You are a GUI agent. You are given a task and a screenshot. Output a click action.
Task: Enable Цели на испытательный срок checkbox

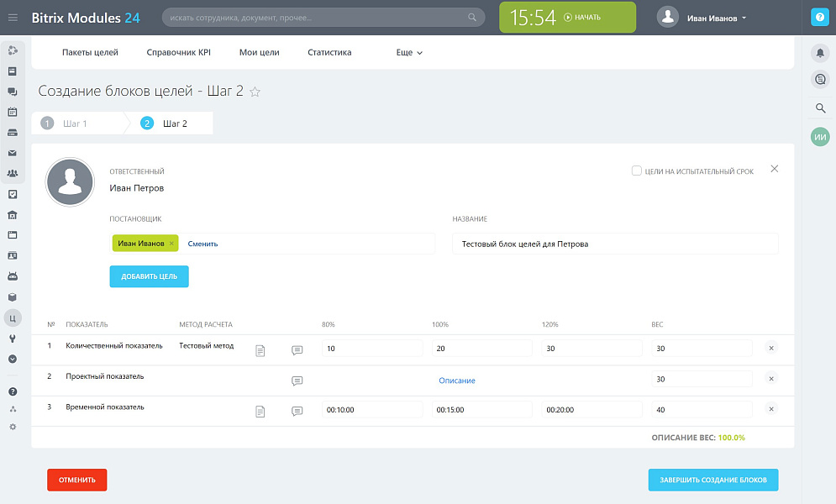click(637, 171)
